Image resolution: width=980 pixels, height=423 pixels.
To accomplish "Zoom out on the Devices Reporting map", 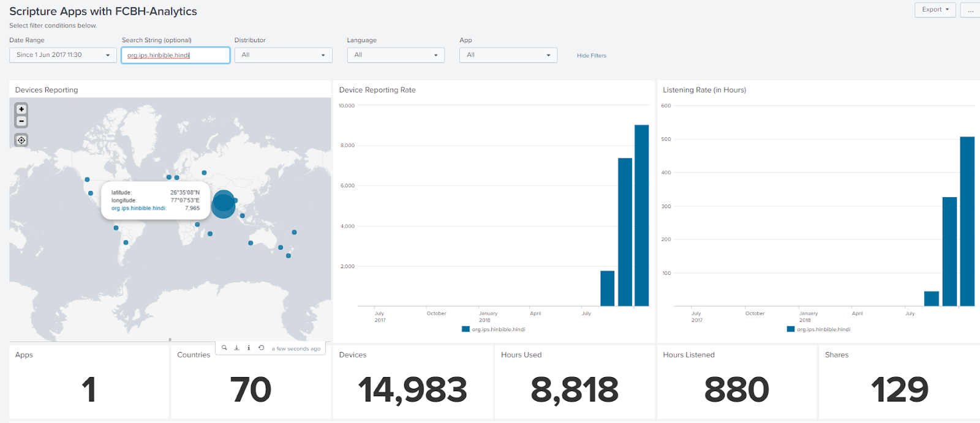I will click(x=21, y=121).
